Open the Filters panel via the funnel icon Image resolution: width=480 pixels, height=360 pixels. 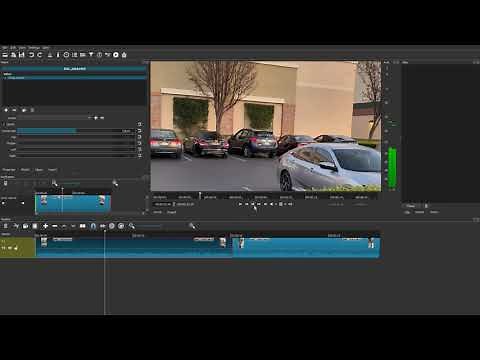[91, 55]
